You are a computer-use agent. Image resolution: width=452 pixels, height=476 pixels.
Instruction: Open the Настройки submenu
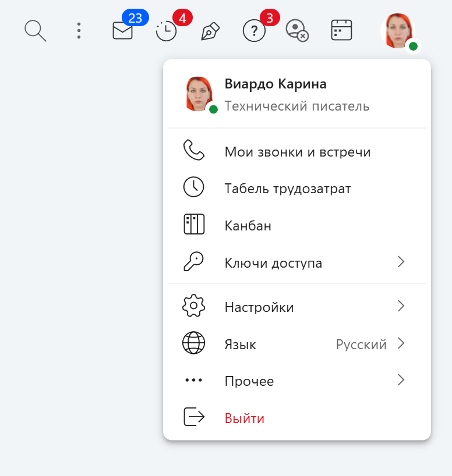click(297, 307)
